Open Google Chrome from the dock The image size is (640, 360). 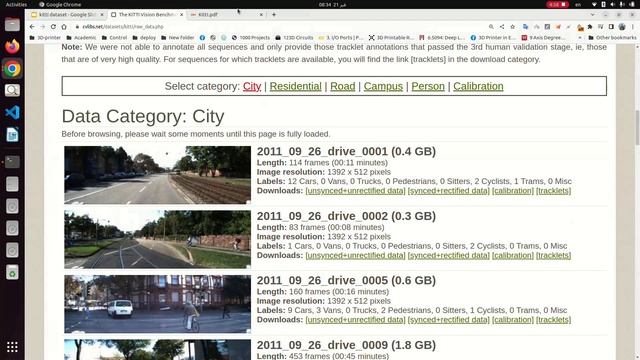click(x=12, y=69)
